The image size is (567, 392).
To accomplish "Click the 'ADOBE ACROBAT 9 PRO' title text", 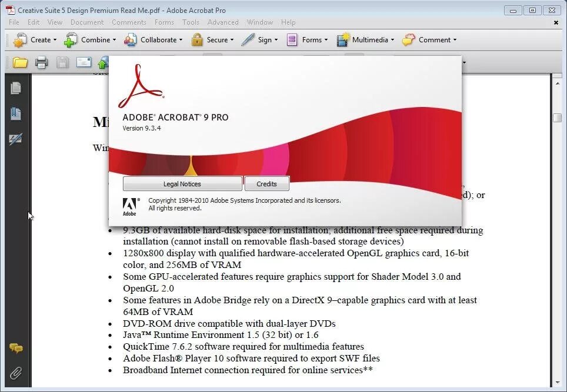I will [175, 118].
